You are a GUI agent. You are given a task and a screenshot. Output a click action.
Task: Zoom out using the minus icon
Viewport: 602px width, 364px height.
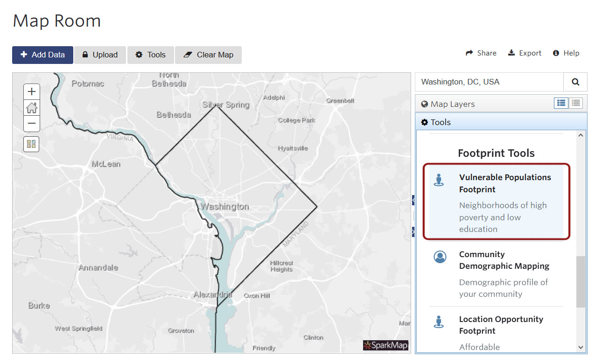tap(31, 123)
